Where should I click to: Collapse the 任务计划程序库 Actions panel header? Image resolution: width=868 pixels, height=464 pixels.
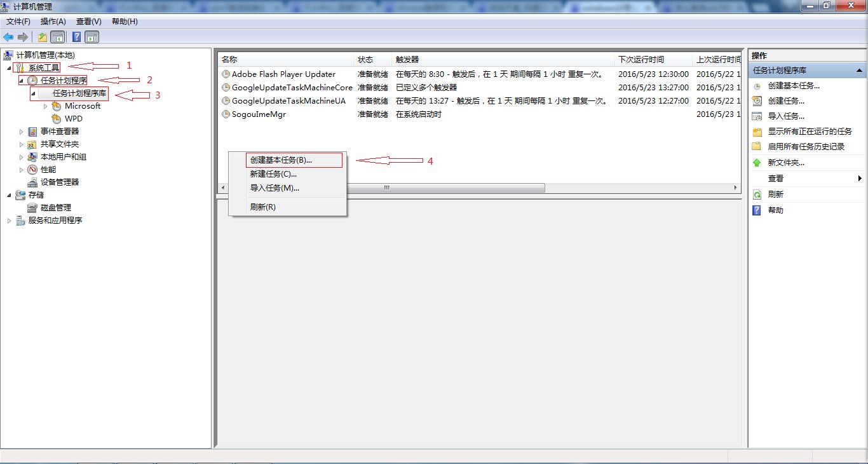(x=860, y=69)
